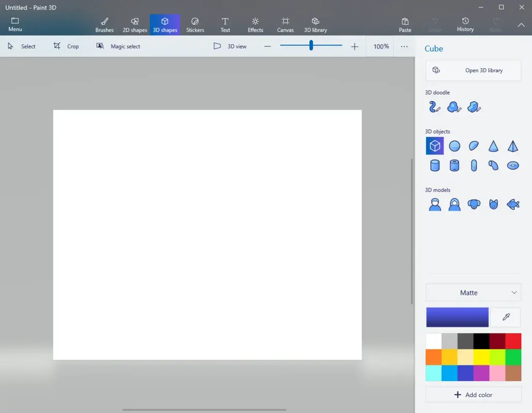This screenshot has width=532, height=413.
Task: Select the Text tool
Action: (x=225, y=24)
